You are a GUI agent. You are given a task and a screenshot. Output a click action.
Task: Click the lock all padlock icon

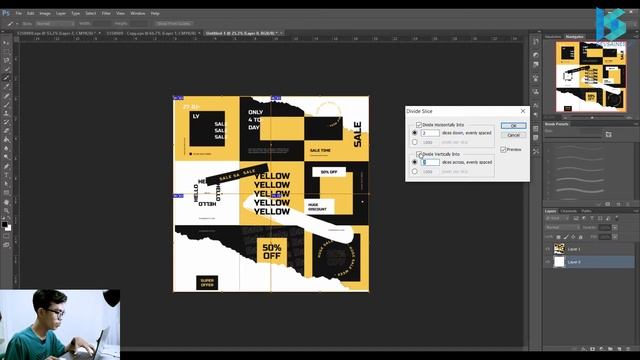[x=580, y=237]
